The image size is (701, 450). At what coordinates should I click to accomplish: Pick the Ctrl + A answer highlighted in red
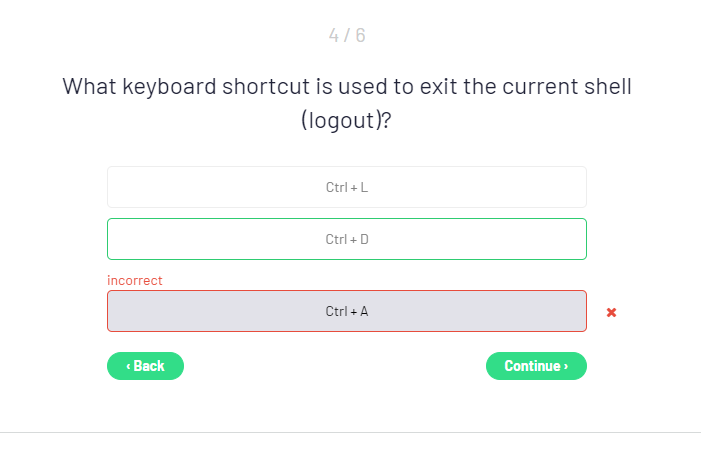(x=346, y=311)
